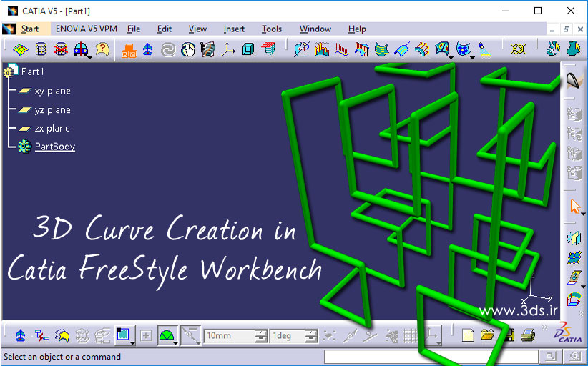The height and width of the screenshot is (366, 588).
Task: Click the yellow starburst shape icon
Action: coord(62,336)
